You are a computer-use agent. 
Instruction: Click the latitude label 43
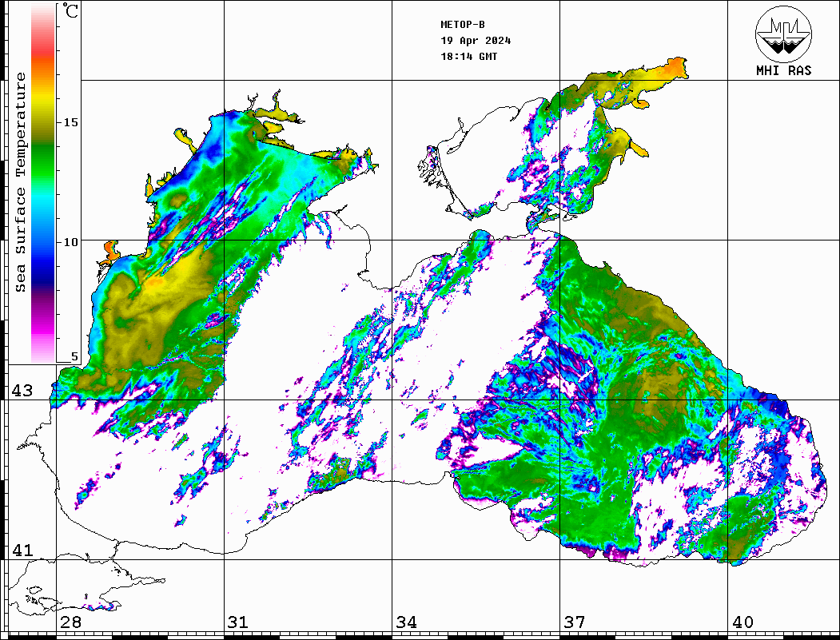point(22,391)
